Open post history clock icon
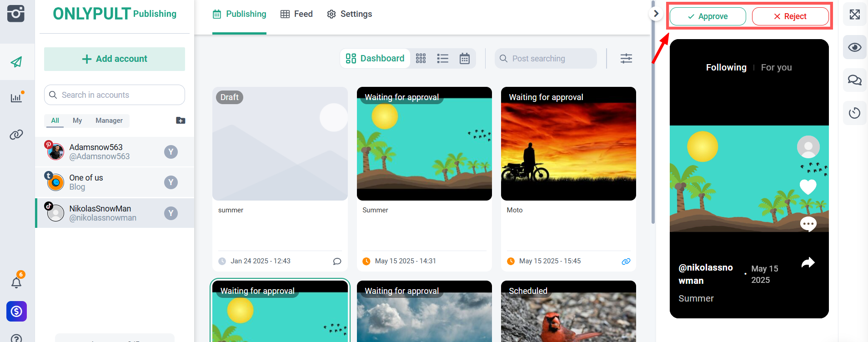Image resolution: width=868 pixels, height=342 pixels. (x=854, y=113)
